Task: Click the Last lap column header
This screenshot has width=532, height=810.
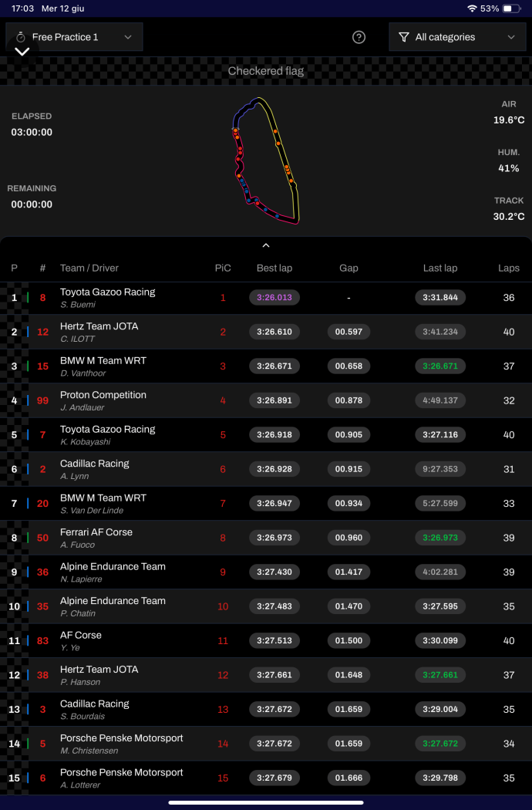Action: [440, 268]
